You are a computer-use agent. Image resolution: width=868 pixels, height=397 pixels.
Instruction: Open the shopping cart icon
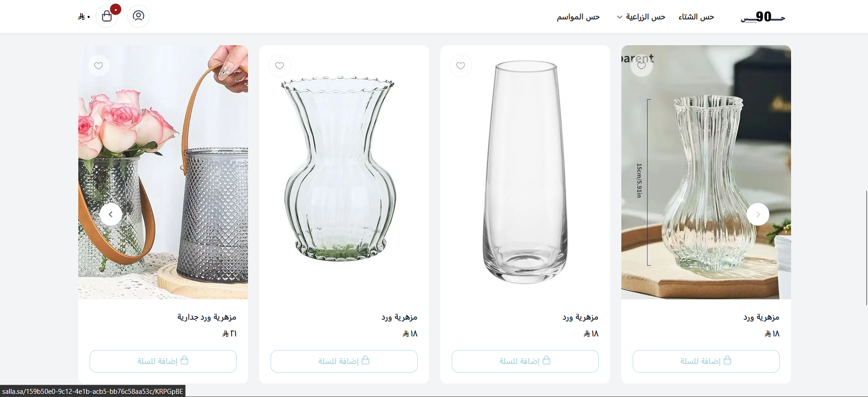point(107,17)
